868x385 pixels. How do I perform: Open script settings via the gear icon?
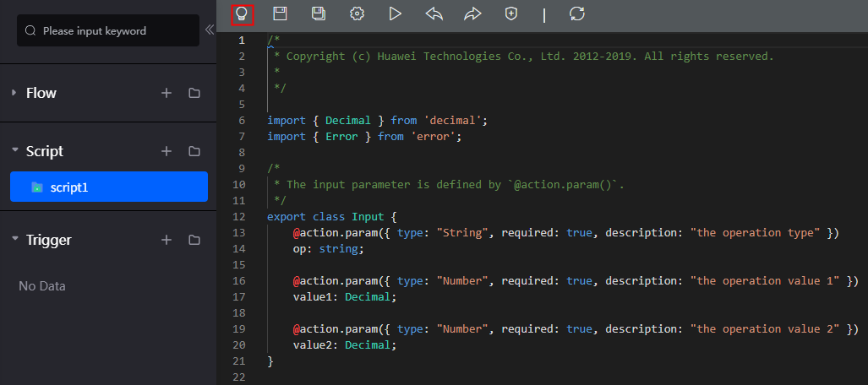click(357, 14)
